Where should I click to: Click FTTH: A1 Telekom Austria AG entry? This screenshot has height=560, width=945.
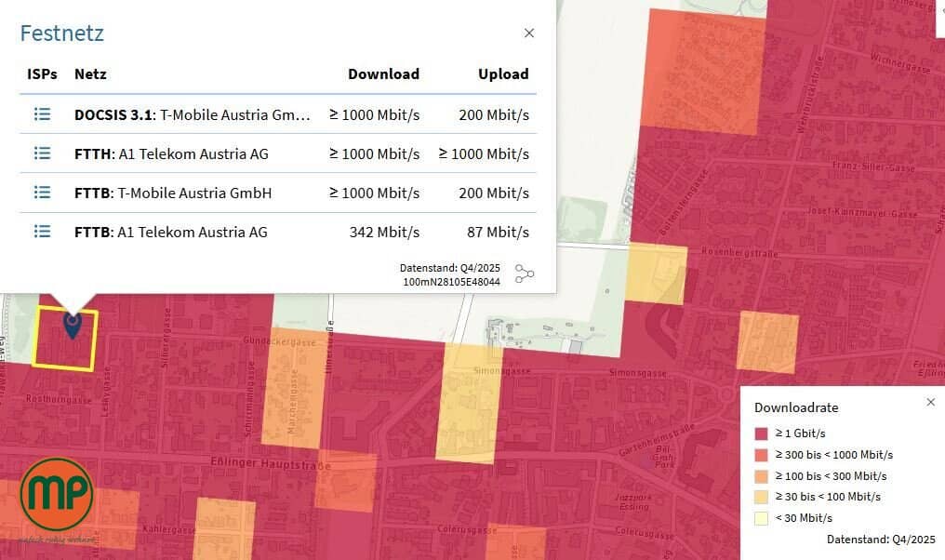coord(171,153)
